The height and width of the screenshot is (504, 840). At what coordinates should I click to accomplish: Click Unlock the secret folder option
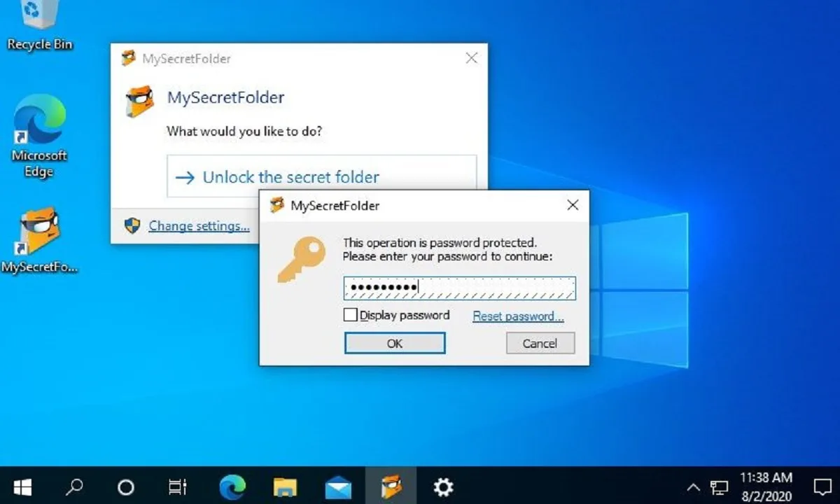point(321,176)
